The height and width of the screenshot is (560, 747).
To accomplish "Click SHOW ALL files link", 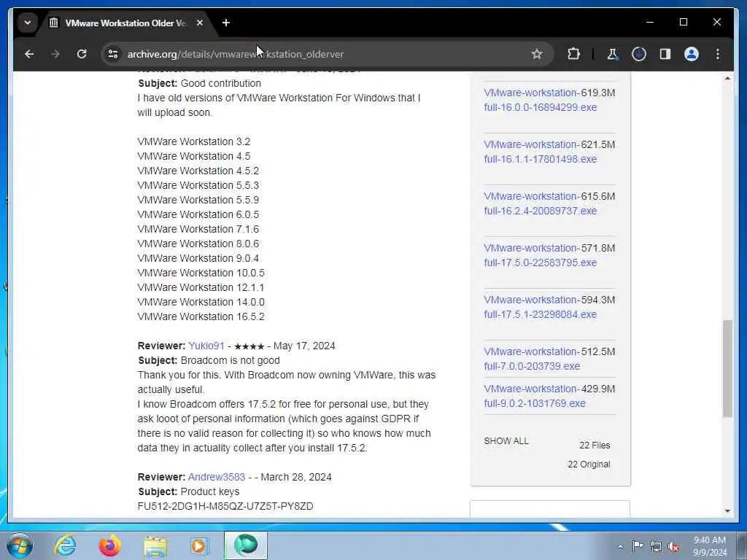I will click(x=506, y=441).
